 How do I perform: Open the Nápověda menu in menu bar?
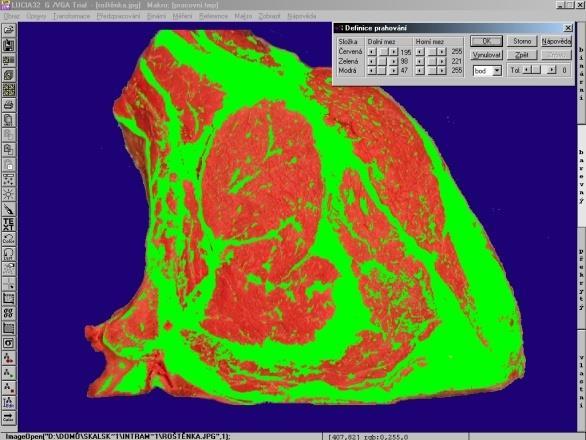(x=302, y=16)
